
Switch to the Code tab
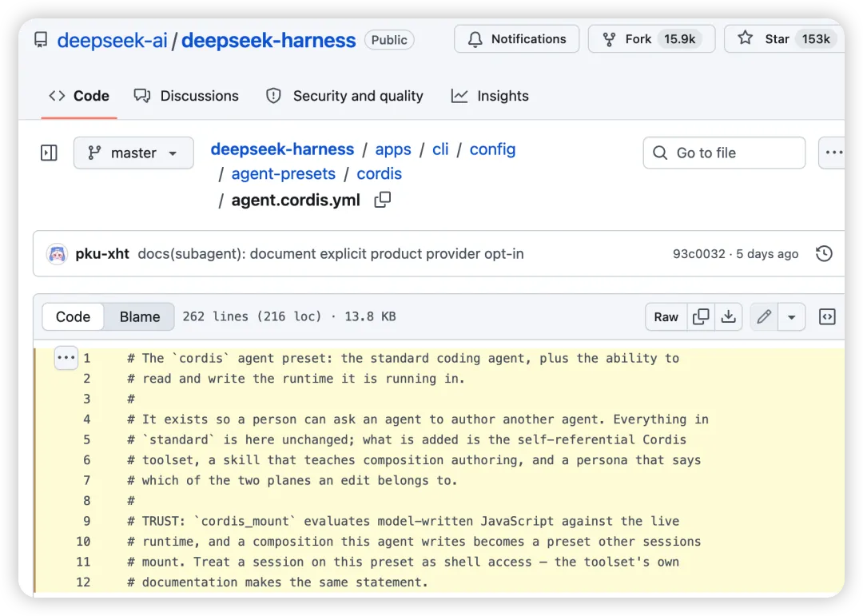click(79, 96)
